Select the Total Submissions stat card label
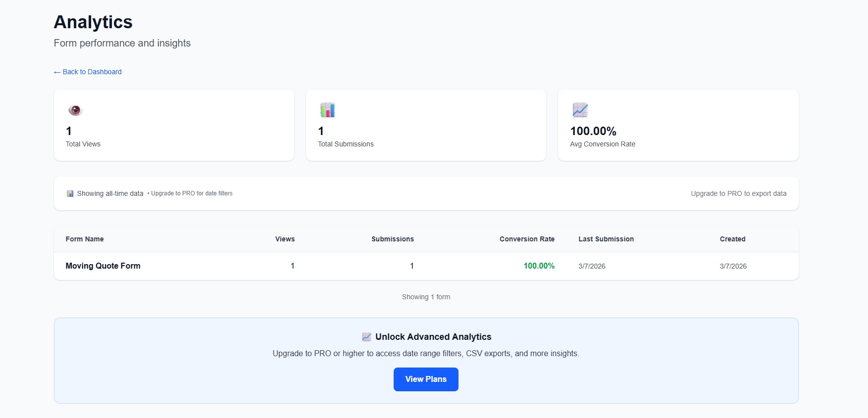 point(346,144)
